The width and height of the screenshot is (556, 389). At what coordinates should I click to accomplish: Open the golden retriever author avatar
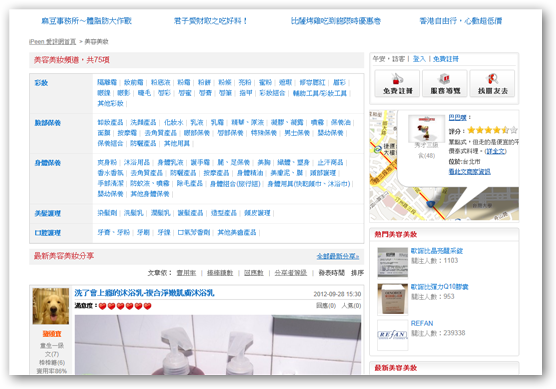pos(51,306)
